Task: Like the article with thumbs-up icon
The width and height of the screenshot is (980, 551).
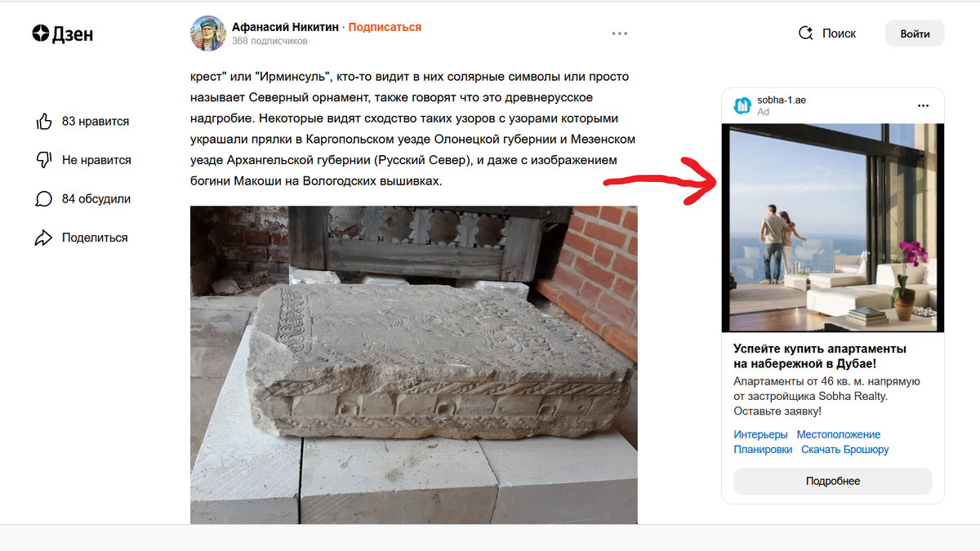Action: 44,122
